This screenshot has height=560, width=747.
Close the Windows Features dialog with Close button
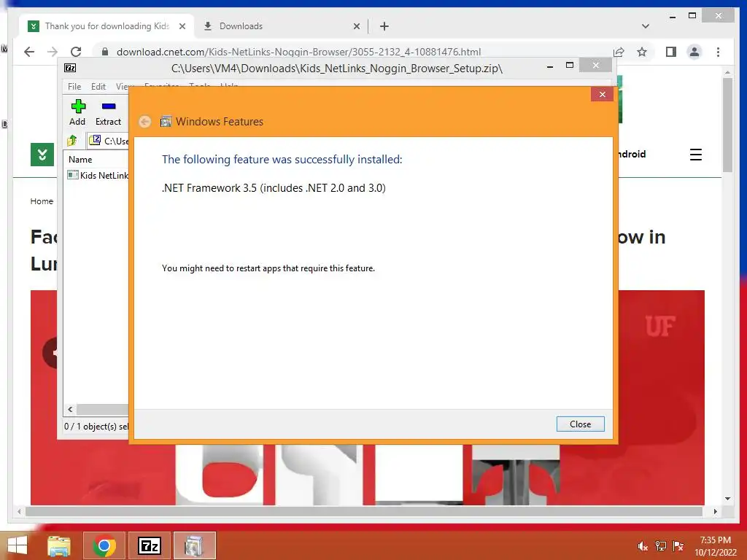pyautogui.click(x=580, y=424)
